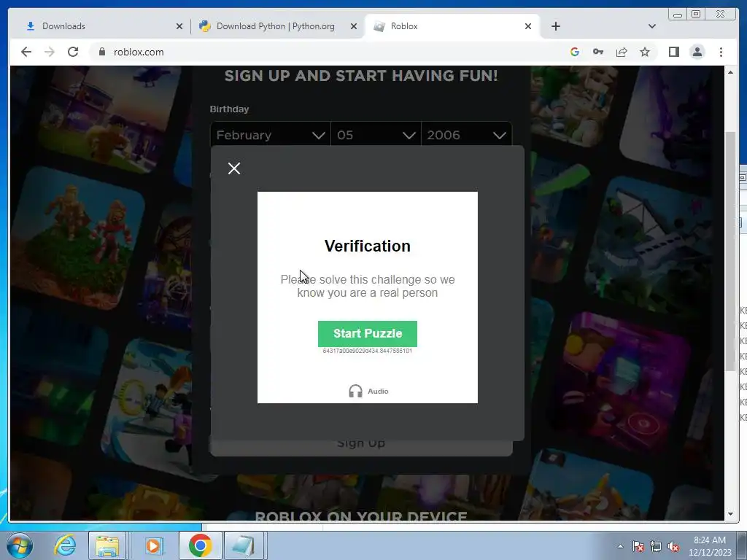The height and width of the screenshot is (560, 747).
Task: Click the Google icon in the address bar
Action: pos(575,52)
